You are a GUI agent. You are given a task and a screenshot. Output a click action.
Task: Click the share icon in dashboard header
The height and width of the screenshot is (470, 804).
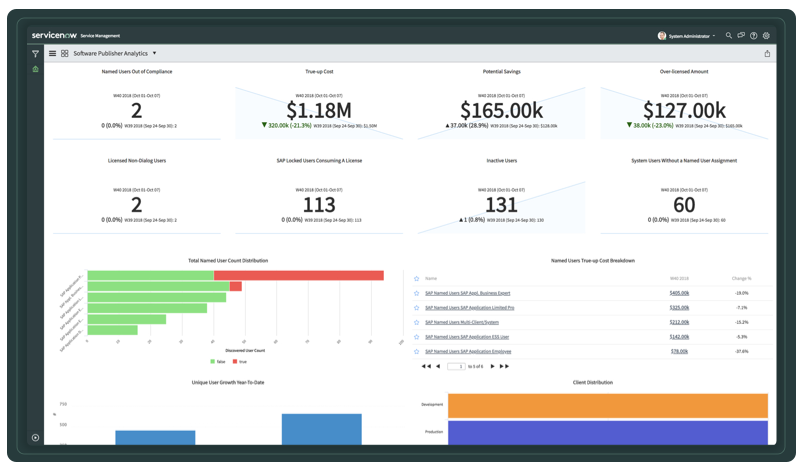[767, 53]
